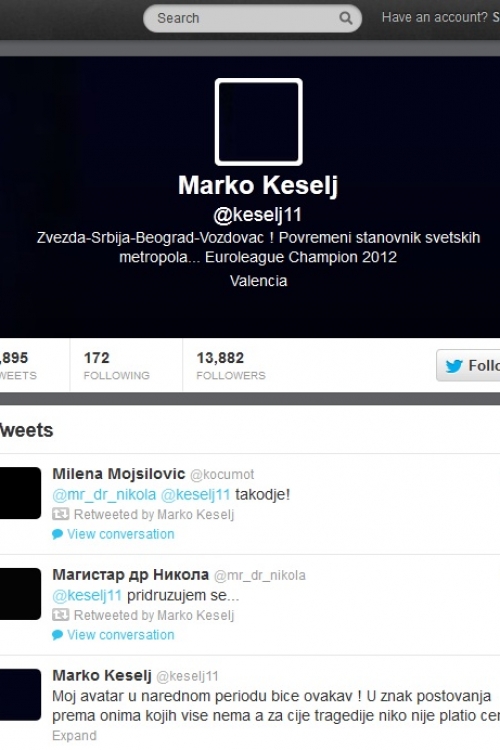Click speech bubble icon in Milena's tweet
The width and height of the screenshot is (500, 750).
click(57, 534)
